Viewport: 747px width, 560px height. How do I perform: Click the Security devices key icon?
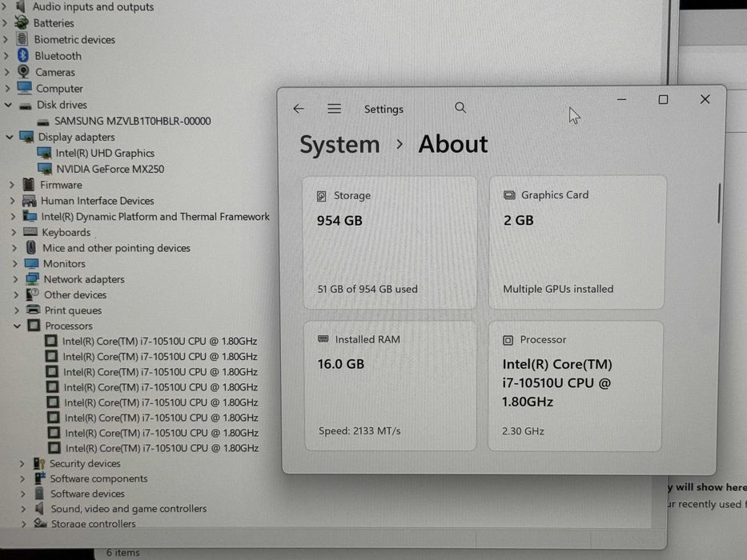[x=39, y=463]
